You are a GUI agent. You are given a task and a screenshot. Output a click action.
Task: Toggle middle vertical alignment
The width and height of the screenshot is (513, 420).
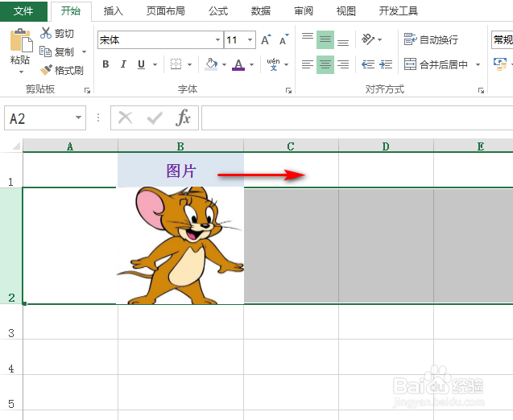coord(325,40)
